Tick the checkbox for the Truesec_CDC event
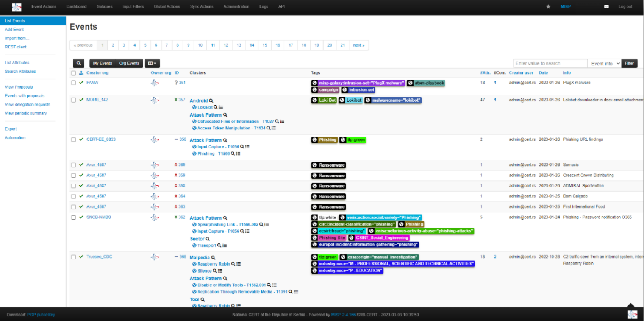Viewport: 644px width, 321px height. (x=73, y=257)
